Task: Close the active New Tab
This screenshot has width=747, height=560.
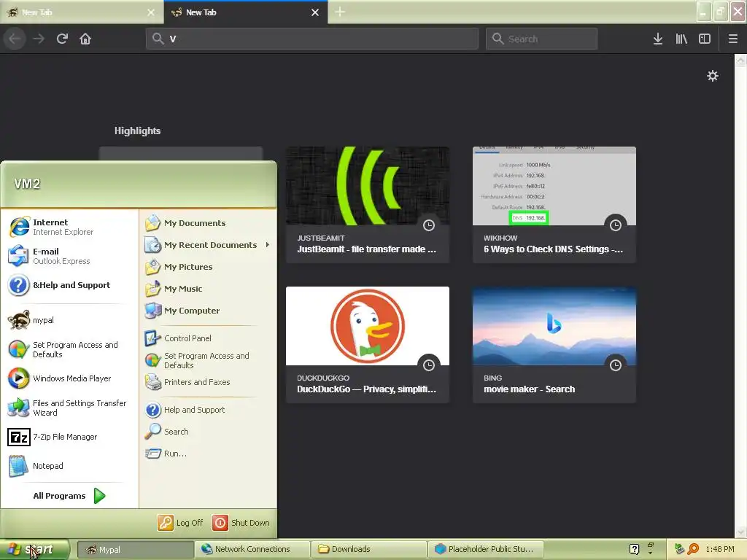Action: tap(315, 12)
